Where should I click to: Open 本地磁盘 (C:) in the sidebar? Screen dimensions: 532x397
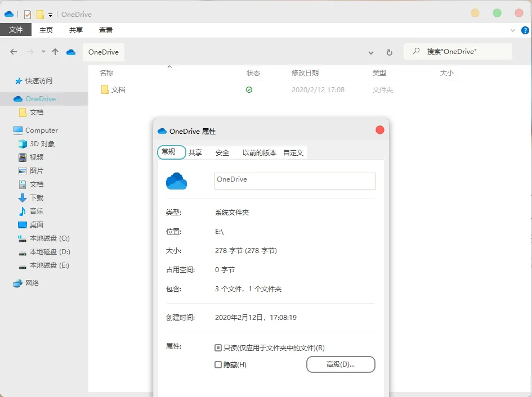(44, 238)
